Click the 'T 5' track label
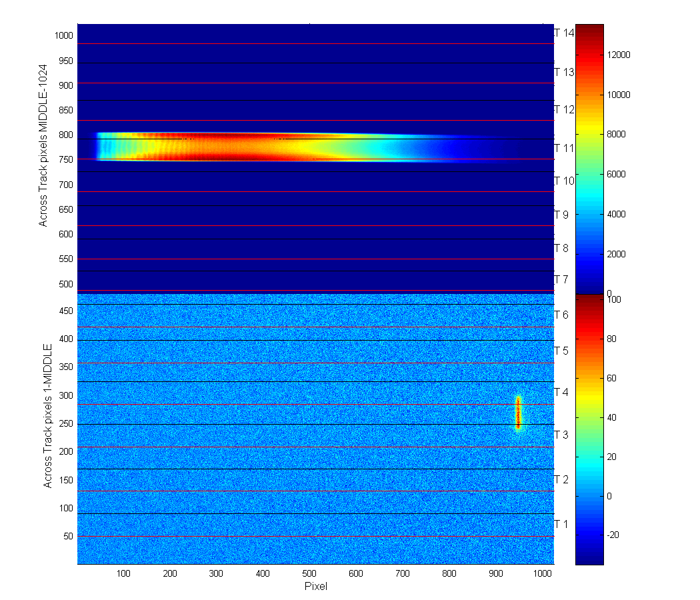The width and height of the screenshot is (700, 600). click(x=561, y=351)
